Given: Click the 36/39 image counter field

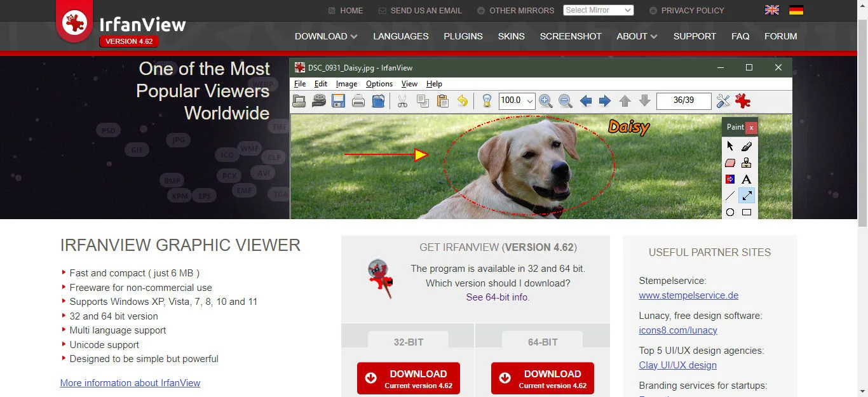Looking at the screenshot, I should (684, 100).
